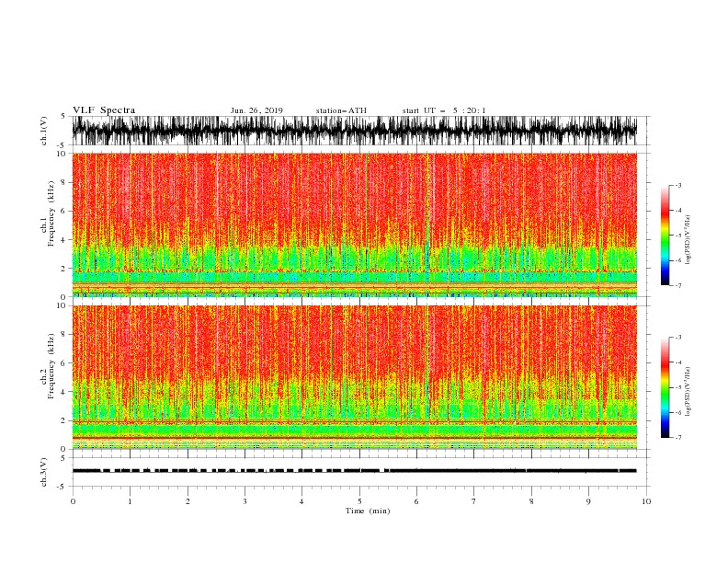Click the time axis tick label "10"
The image size is (728, 563).
click(646, 501)
